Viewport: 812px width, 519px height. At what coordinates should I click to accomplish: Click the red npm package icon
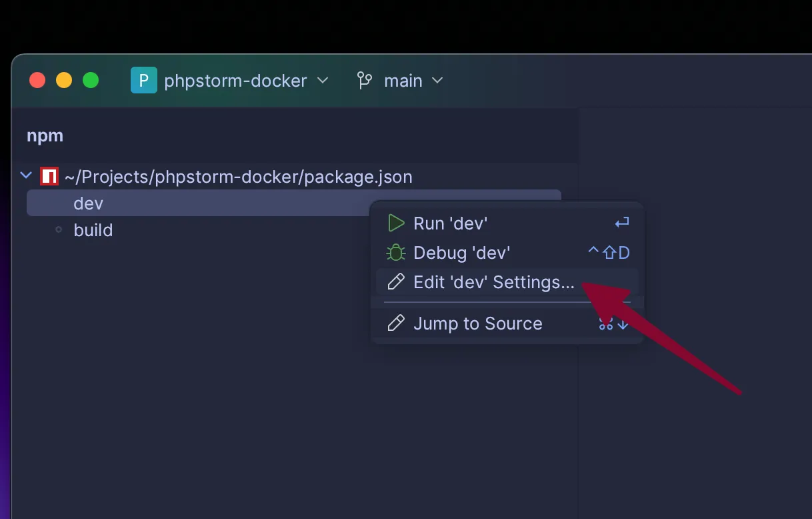(49, 177)
